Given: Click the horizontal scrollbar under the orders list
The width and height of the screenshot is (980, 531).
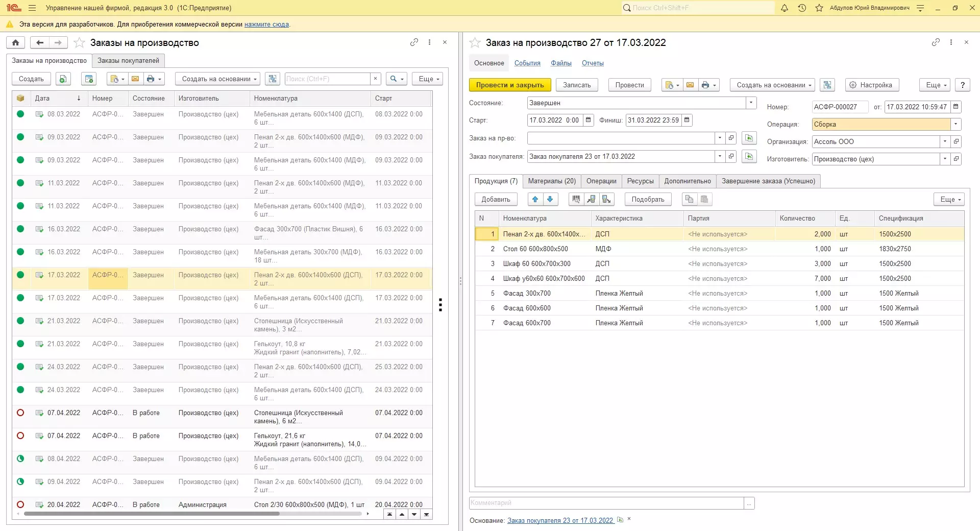Looking at the screenshot, I should point(152,514).
